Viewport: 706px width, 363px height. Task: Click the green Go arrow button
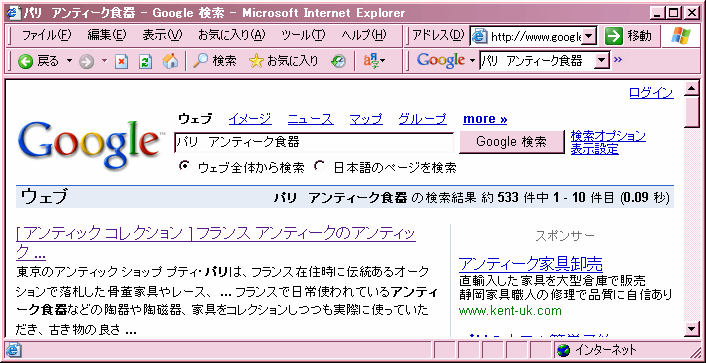[613, 36]
